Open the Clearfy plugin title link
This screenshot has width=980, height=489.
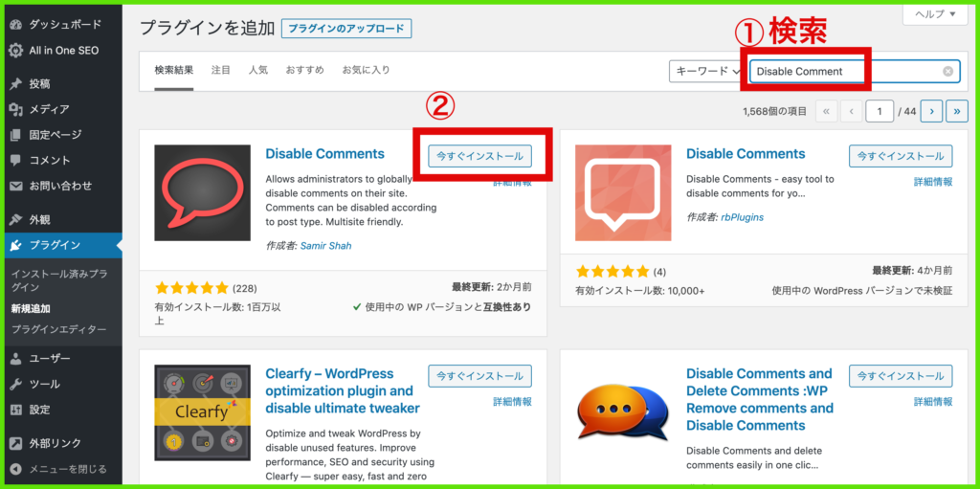coord(342,391)
